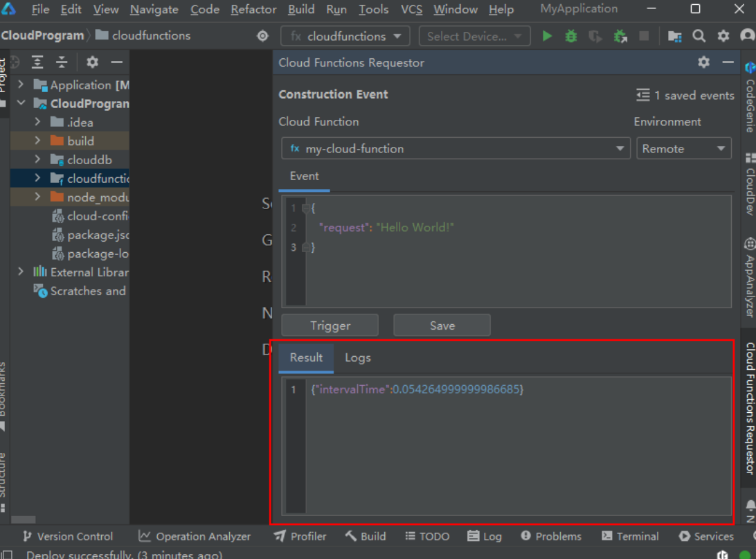Expand all in Project panel toolbar
This screenshot has width=756, height=559.
click(x=37, y=62)
